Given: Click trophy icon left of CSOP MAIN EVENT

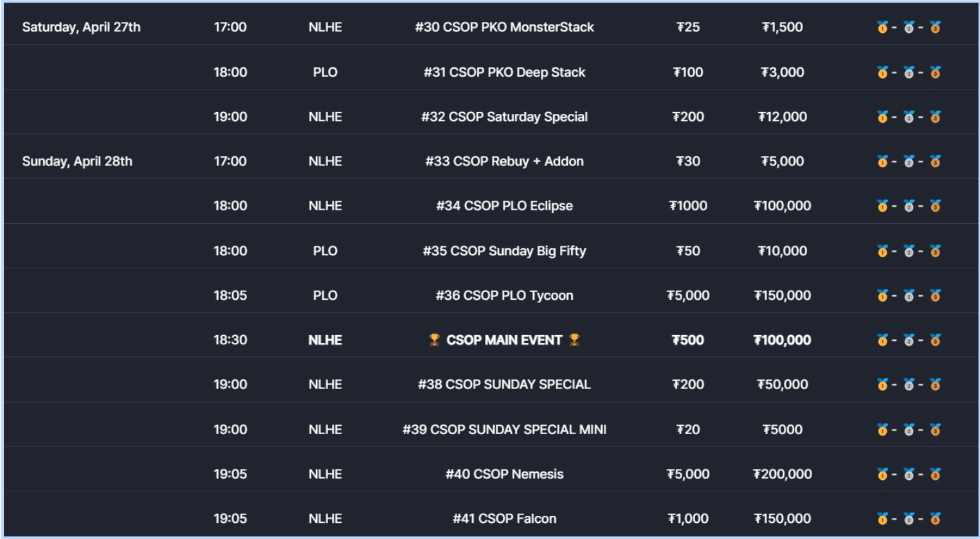Looking at the screenshot, I should pyautogui.click(x=435, y=340).
